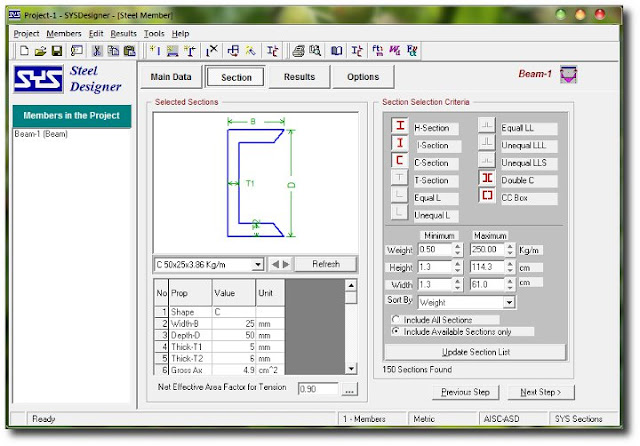Click the maximum Weight spinner arrows

[x=510, y=249]
